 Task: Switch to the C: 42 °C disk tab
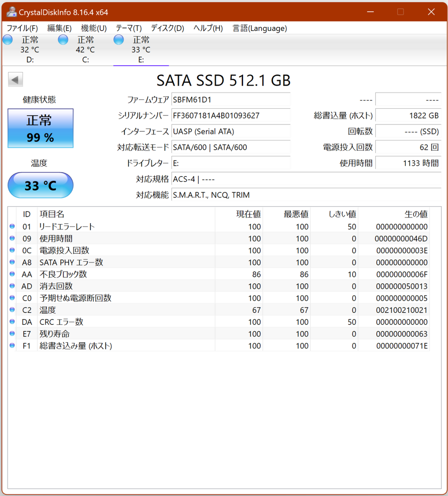(x=86, y=50)
